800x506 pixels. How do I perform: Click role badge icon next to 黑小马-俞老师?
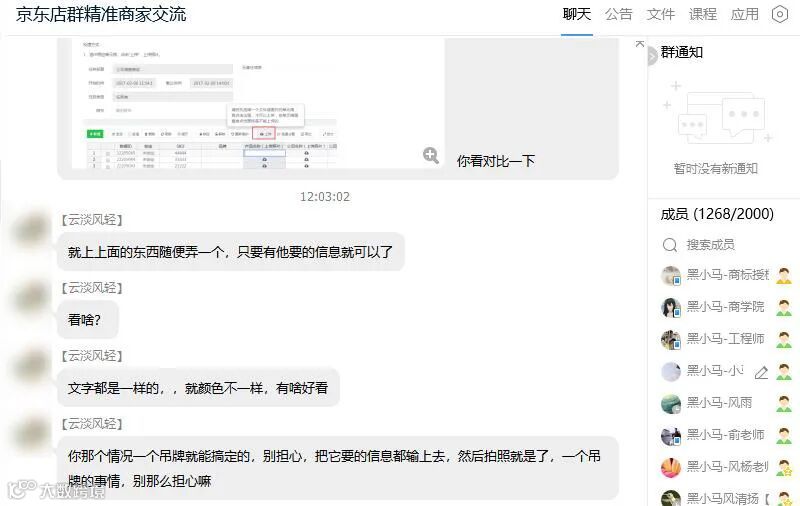point(784,436)
